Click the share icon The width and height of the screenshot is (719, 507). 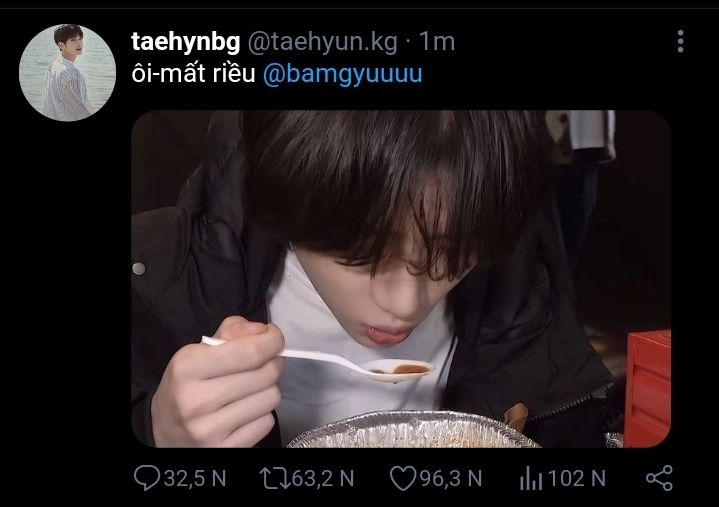pos(660,478)
